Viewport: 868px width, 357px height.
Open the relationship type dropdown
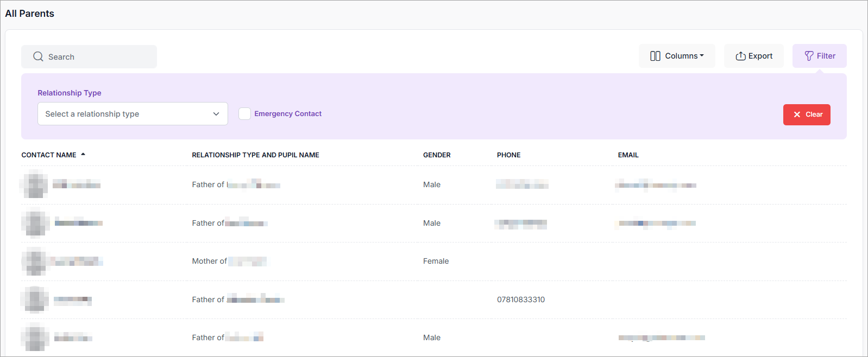(x=132, y=114)
